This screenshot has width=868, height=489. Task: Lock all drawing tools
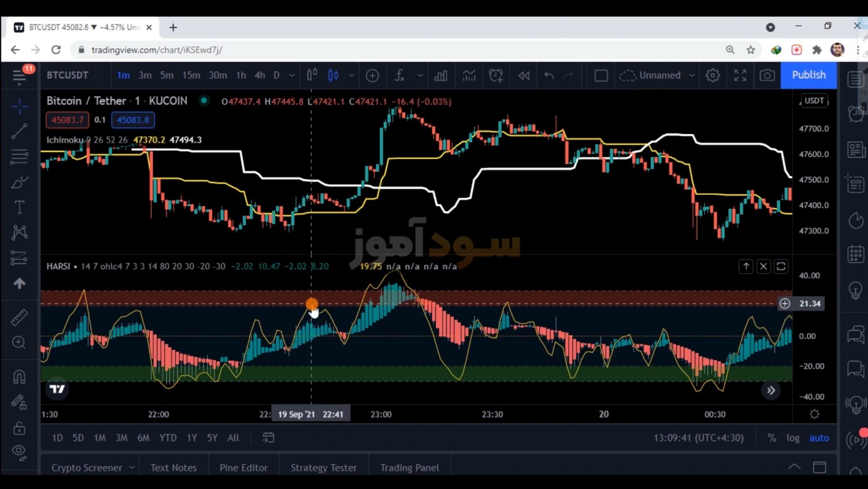pyautogui.click(x=19, y=428)
